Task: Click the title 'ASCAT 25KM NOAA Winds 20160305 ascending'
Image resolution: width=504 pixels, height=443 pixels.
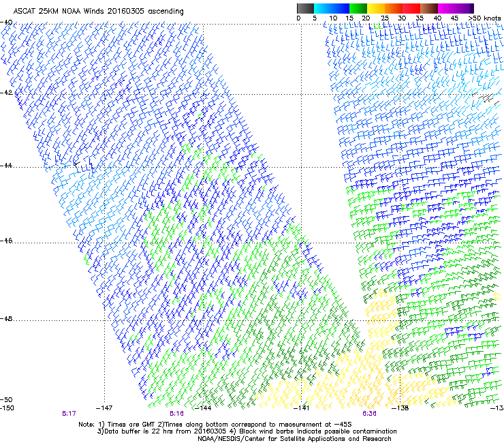Action: 98,12
